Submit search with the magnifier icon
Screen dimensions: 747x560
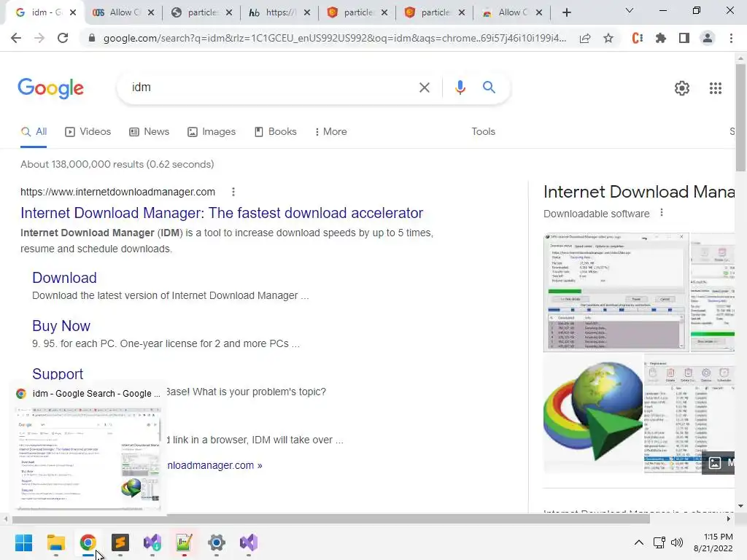pyautogui.click(x=489, y=87)
